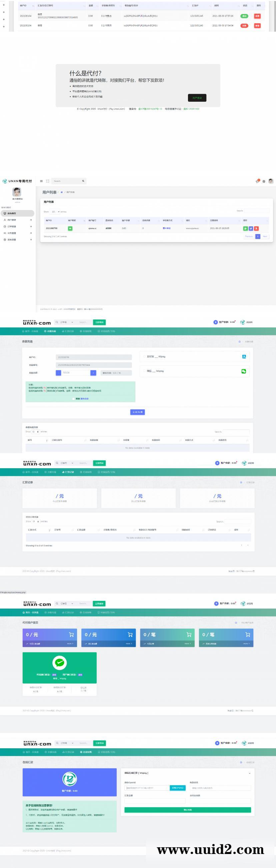Toggle fullscreen icon beside the admin search box
276x868 pixels.
(48, 181)
